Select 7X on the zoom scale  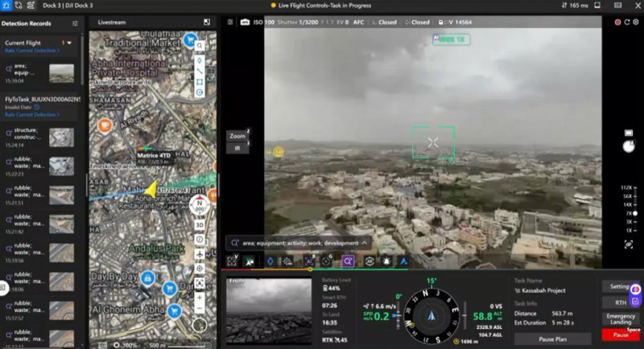click(627, 212)
